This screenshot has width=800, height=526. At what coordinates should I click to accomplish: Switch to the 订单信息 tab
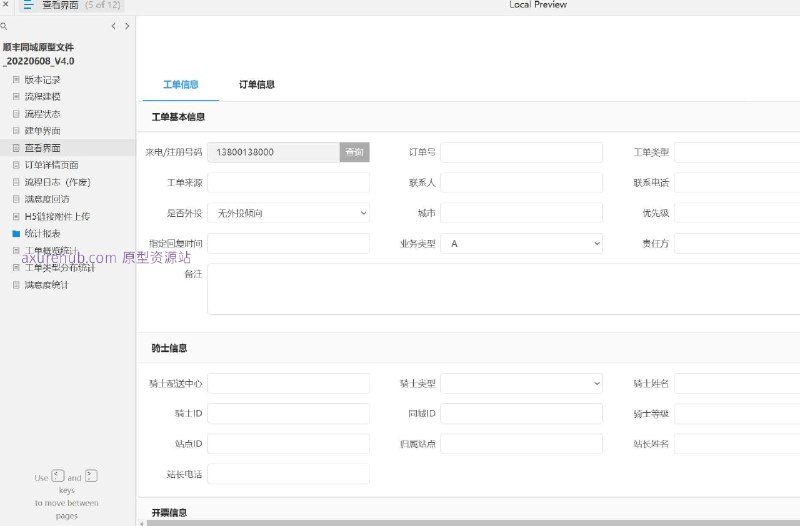257,85
